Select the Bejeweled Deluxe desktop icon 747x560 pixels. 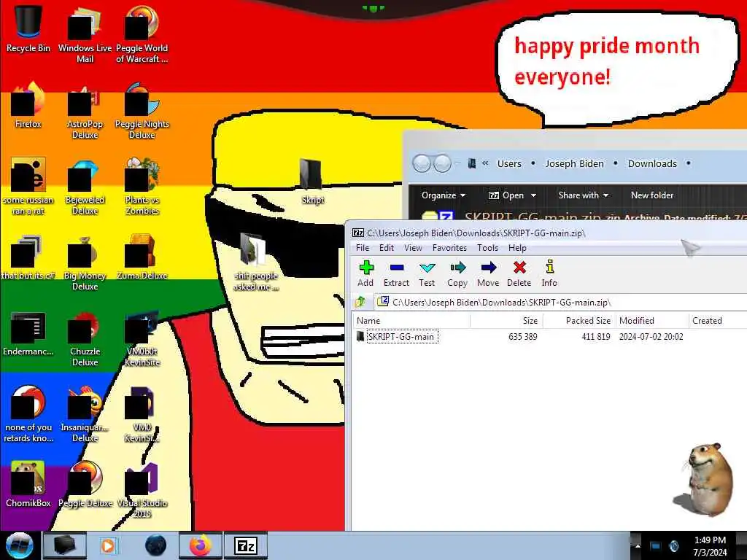click(85, 186)
